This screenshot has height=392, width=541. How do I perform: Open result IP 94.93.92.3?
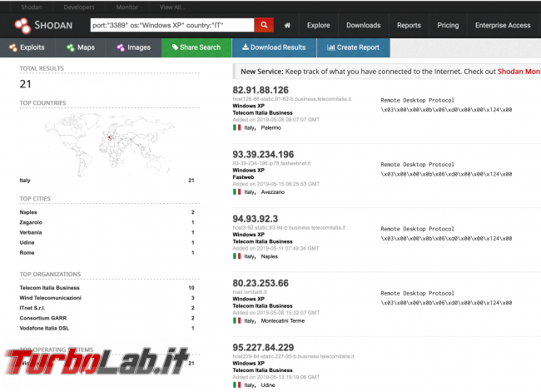click(255, 219)
